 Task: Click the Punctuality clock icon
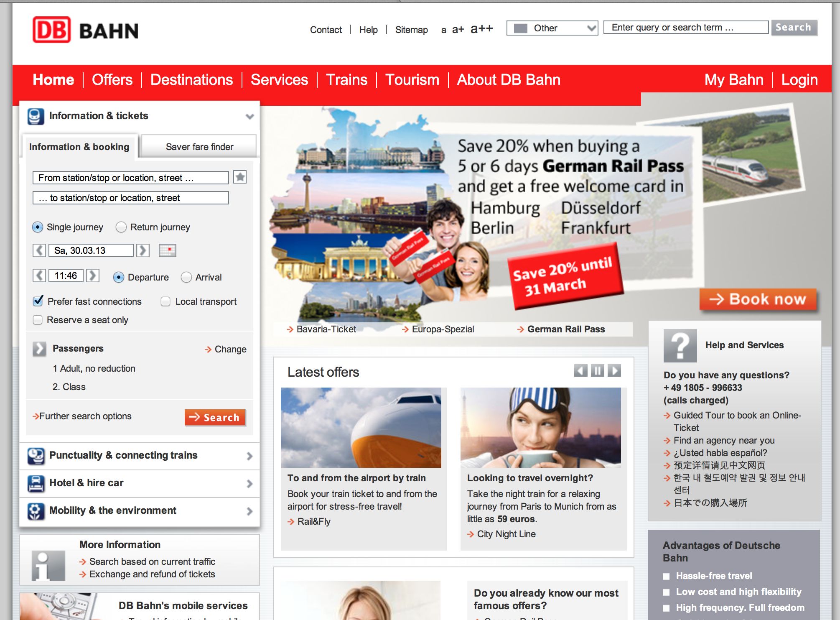click(x=36, y=456)
